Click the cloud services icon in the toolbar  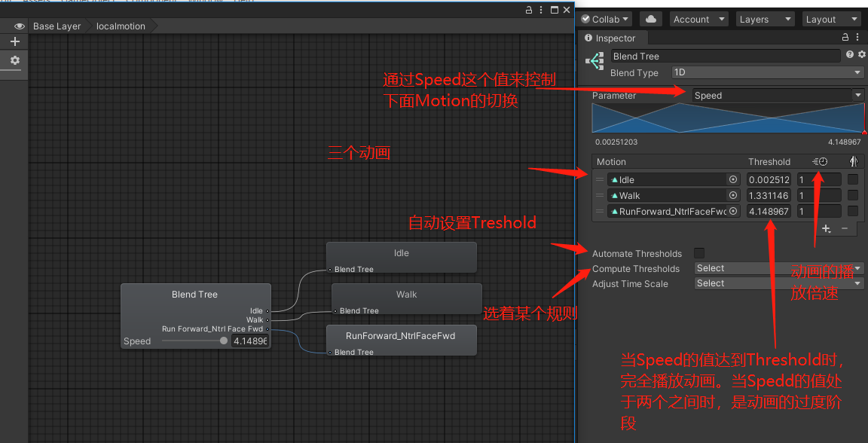[x=650, y=19]
